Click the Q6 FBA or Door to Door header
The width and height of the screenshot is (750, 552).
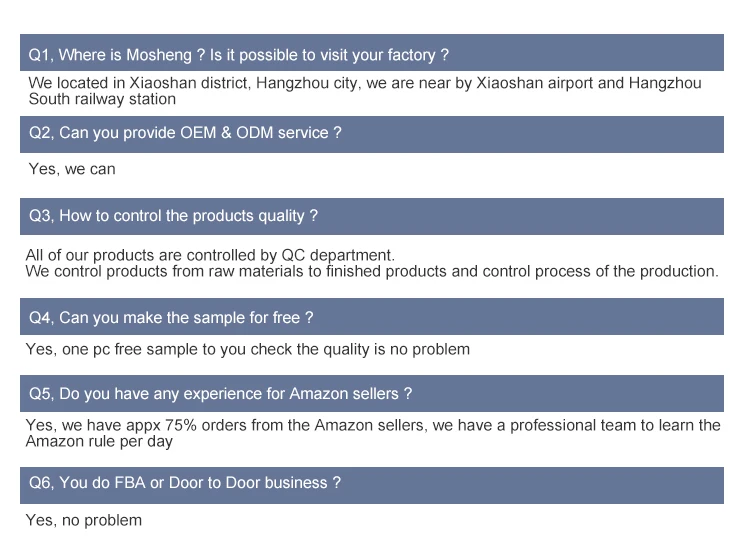coord(372,483)
